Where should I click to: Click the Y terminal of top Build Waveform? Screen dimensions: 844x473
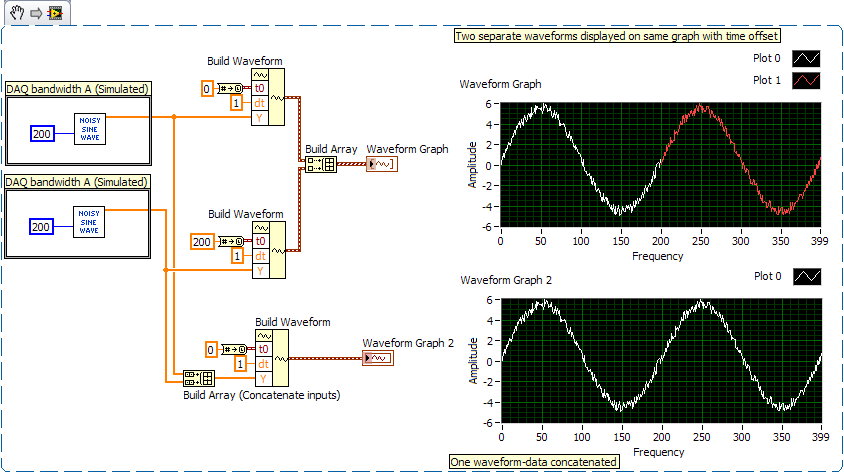[259, 118]
